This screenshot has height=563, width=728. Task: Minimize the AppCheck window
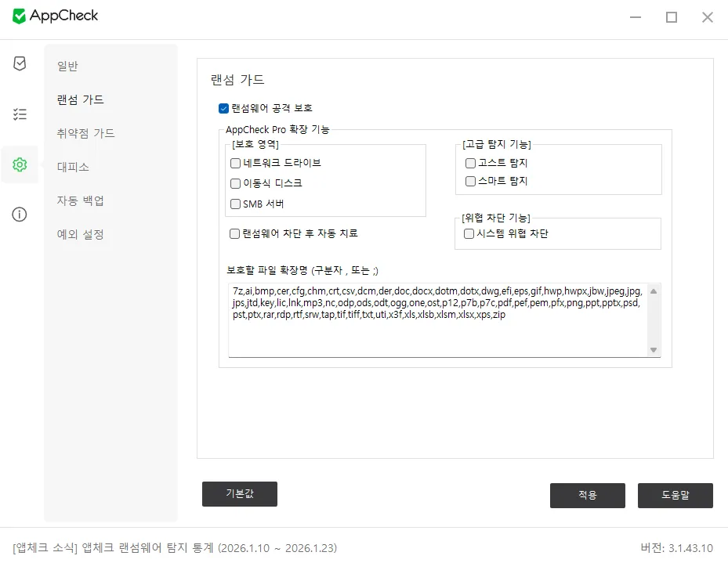click(636, 17)
